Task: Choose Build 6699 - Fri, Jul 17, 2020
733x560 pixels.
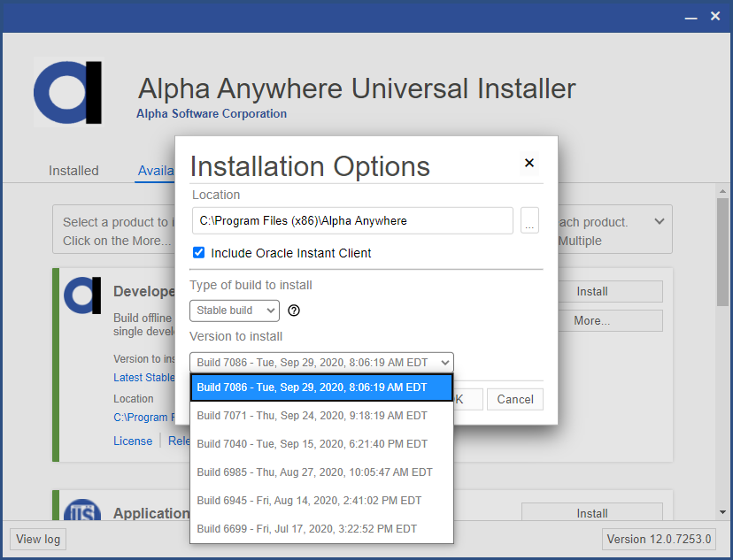Action: (321, 529)
